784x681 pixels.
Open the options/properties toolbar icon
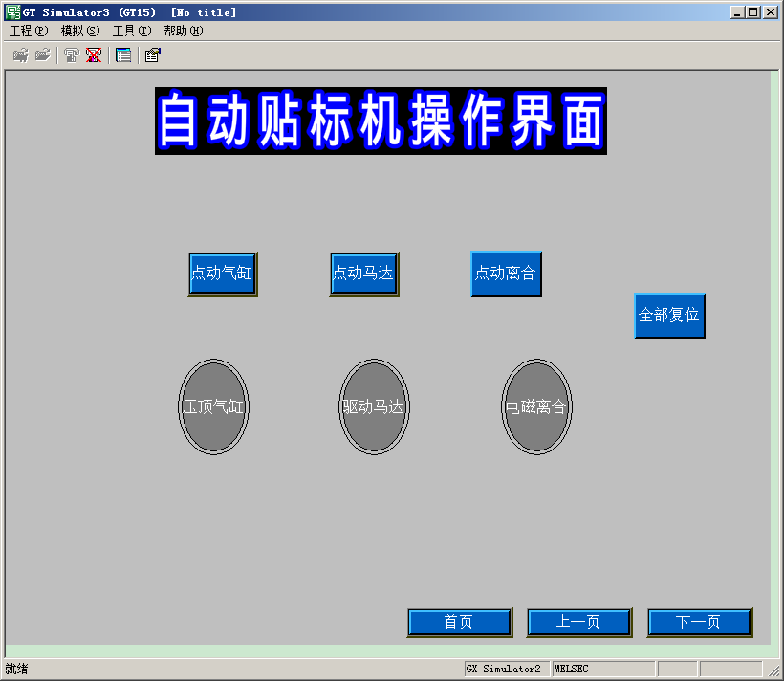point(152,55)
